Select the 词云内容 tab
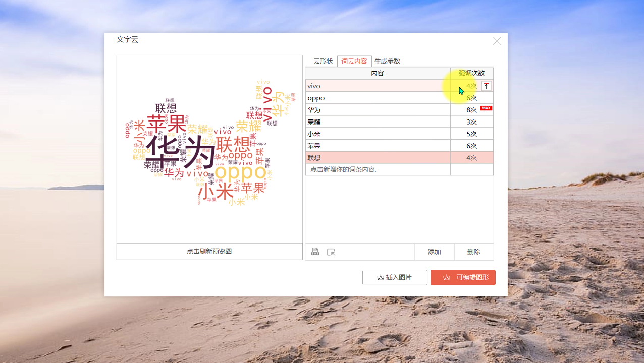This screenshot has height=363, width=644. pyautogui.click(x=354, y=61)
